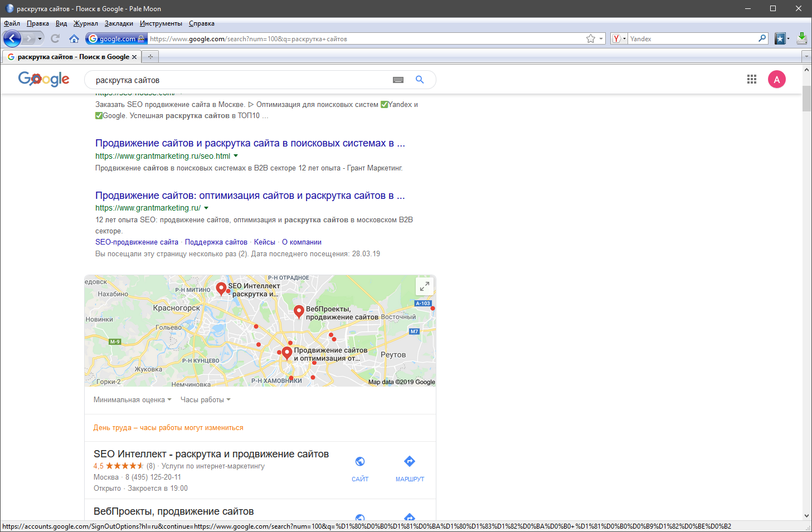Bookmark this page with the star

tap(591, 38)
